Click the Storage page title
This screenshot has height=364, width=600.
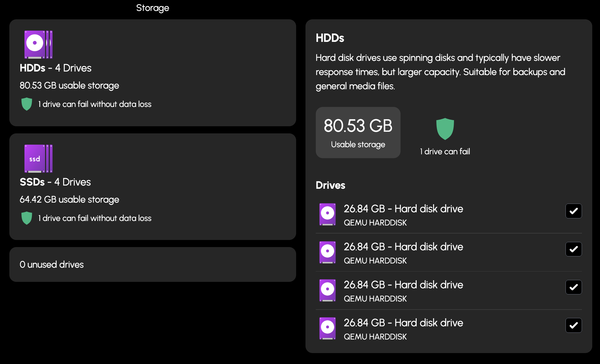(x=152, y=8)
